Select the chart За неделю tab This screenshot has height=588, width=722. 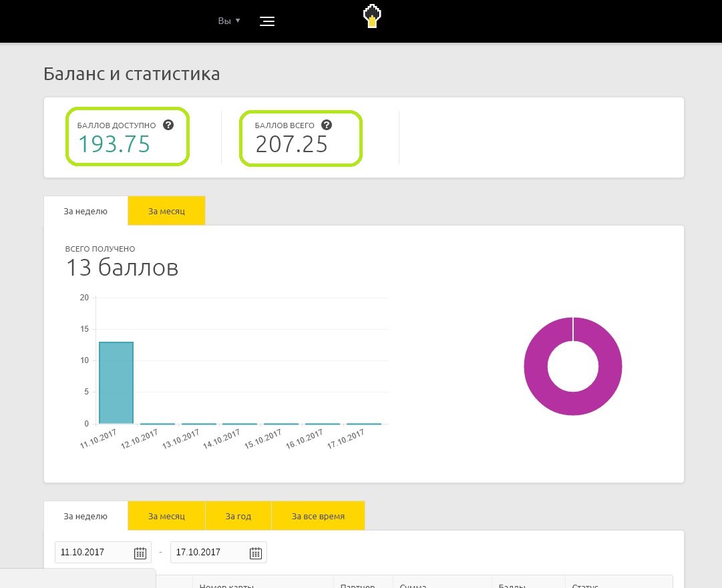point(85,211)
